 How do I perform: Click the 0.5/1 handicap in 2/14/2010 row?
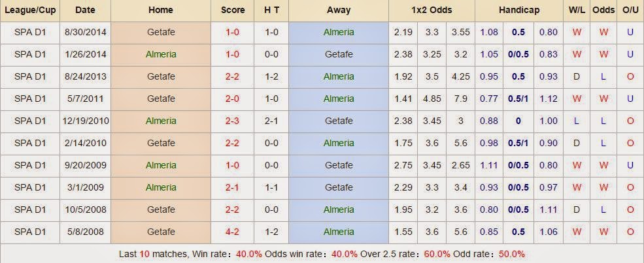point(518,143)
